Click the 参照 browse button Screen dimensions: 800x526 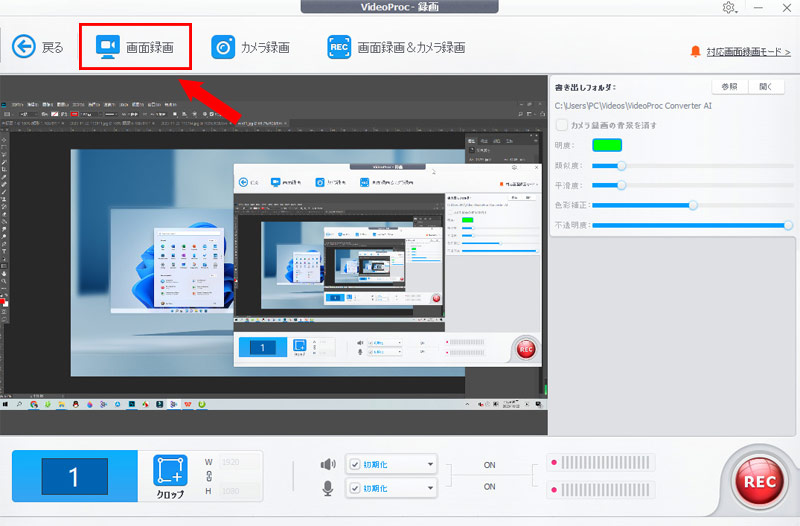pyautogui.click(x=730, y=87)
